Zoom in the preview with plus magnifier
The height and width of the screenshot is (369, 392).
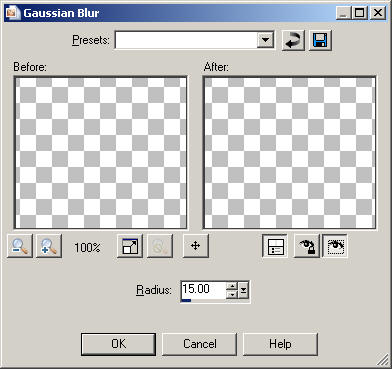49,246
